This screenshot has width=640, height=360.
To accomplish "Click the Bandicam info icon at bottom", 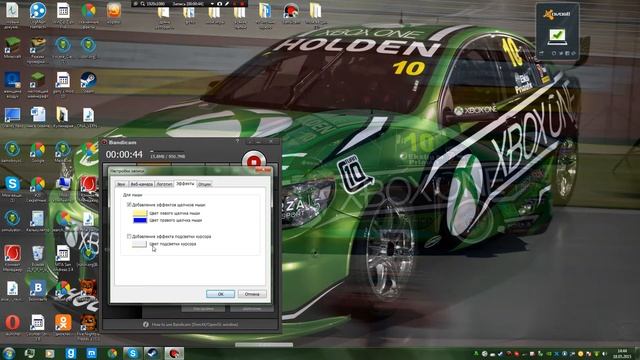I will [x=146, y=324].
